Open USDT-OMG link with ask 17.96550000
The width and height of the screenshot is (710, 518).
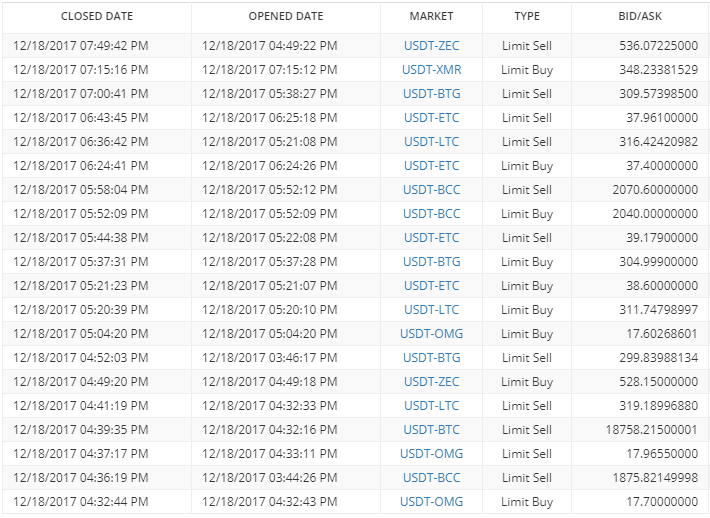coord(432,454)
